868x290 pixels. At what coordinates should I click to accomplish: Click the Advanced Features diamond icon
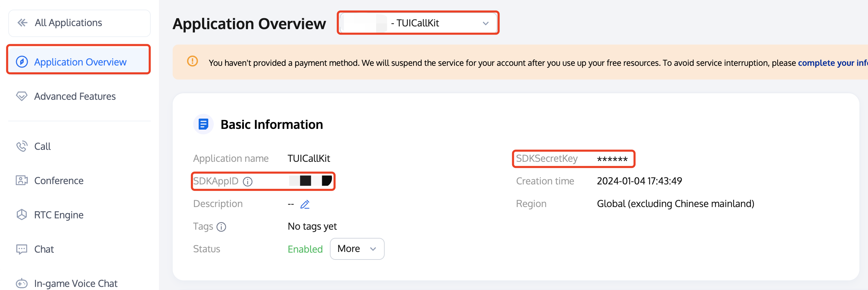click(22, 96)
